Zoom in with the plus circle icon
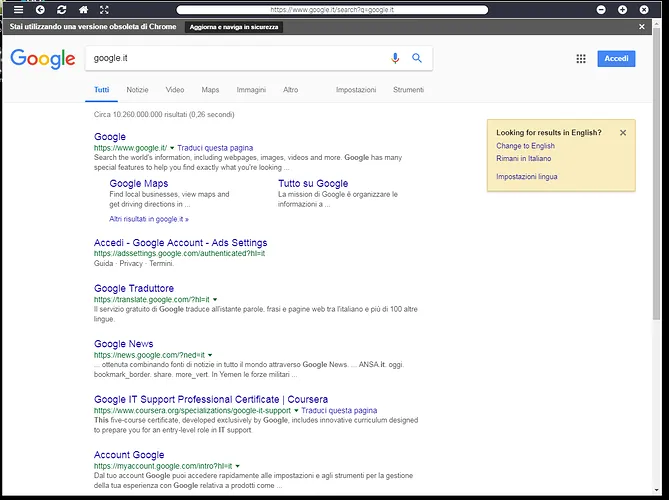Screen dimensions: 669x500 point(622,9)
